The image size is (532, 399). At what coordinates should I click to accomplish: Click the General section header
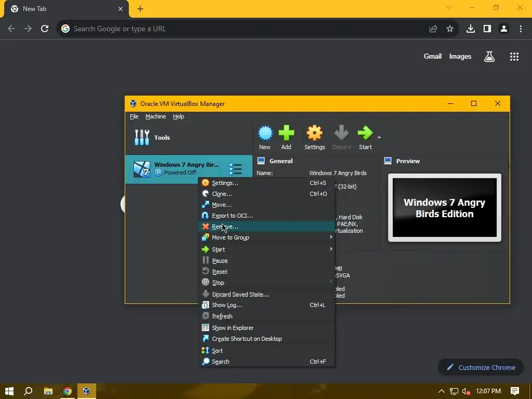pos(275,161)
